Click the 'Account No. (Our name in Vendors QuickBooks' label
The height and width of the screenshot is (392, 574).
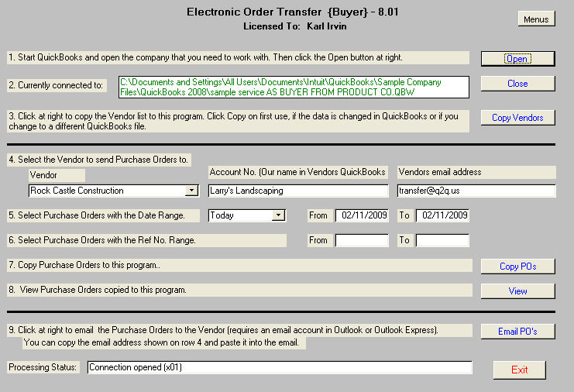[298, 172]
